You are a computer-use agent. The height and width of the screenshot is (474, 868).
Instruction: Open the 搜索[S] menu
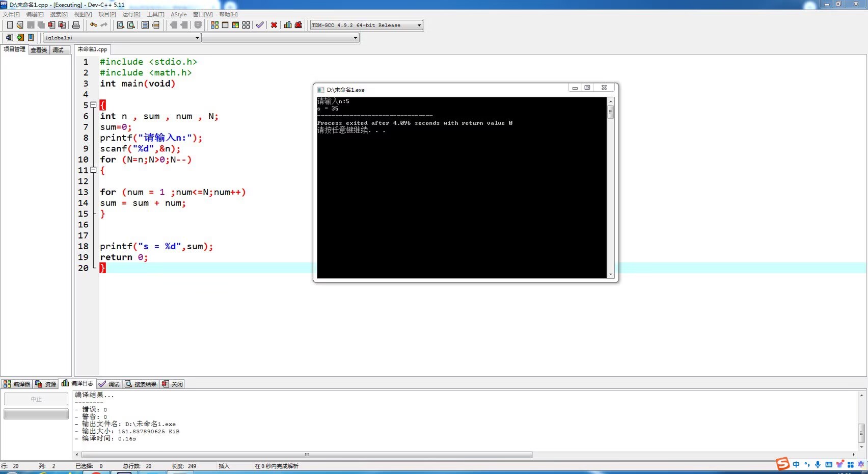point(59,14)
